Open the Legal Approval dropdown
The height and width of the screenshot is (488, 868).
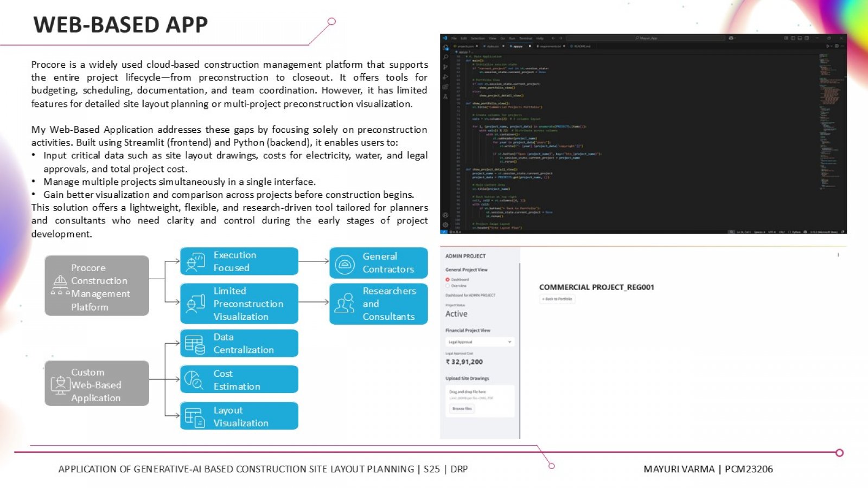[x=480, y=342]
